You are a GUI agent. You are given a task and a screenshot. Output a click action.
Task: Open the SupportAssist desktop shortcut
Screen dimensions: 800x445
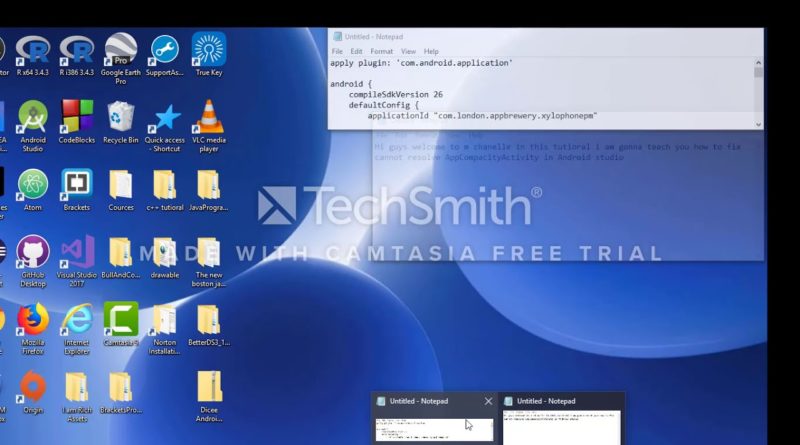[164, 56]
